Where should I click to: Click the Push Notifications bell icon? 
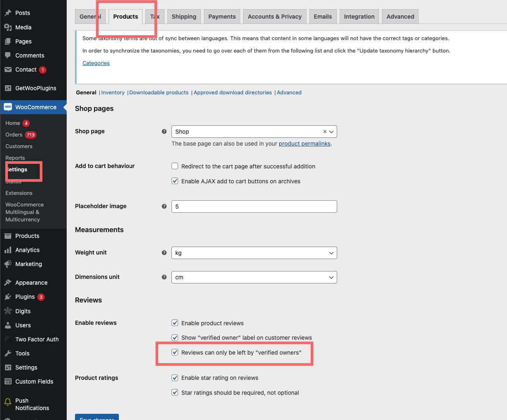[8, 402]
